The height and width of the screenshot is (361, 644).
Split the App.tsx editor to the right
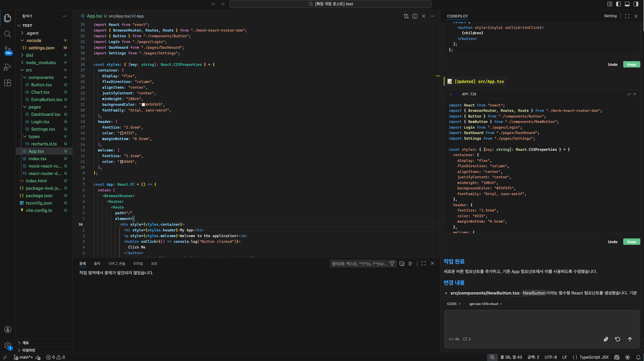click(415, 16)
